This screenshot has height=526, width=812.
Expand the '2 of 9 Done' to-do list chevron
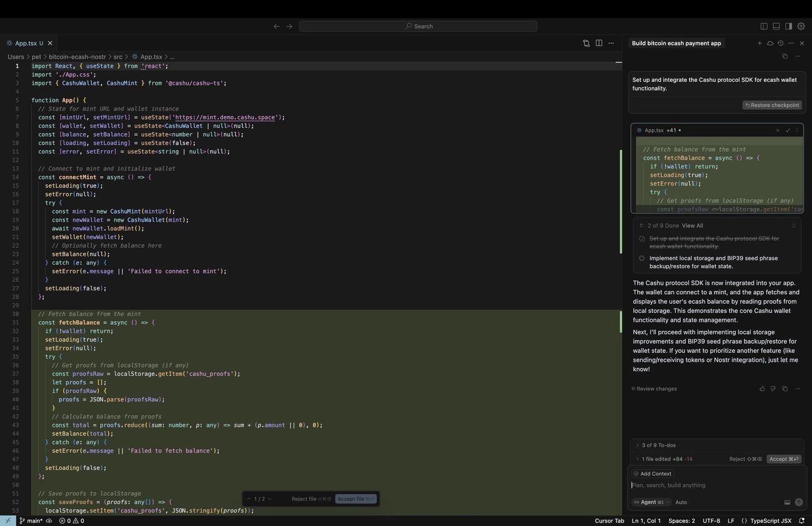794,226
